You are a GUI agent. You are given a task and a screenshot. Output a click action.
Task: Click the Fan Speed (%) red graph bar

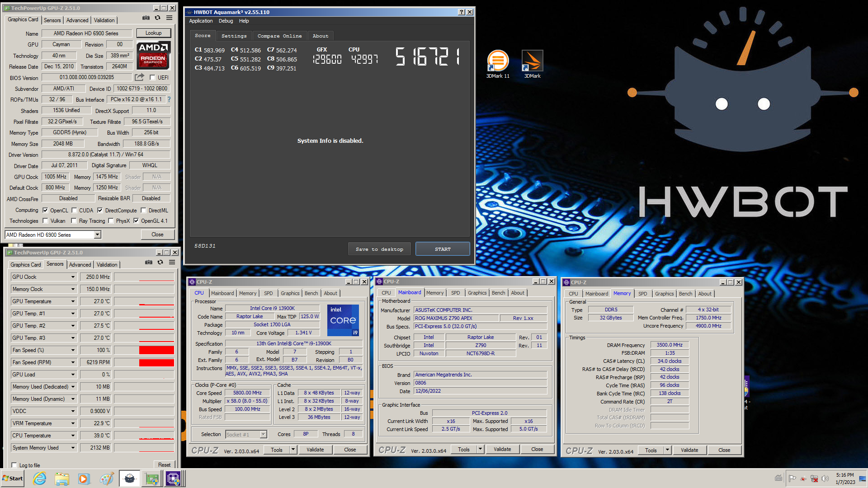(156, 350)
